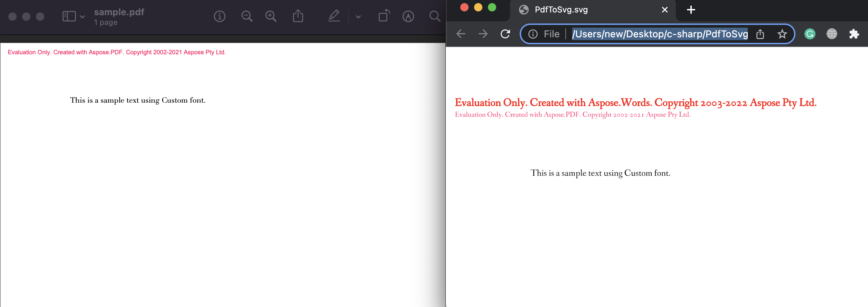Go back in browser history
Screen dimensions: 868x307
pyautogui.click(x=461, y=34)
